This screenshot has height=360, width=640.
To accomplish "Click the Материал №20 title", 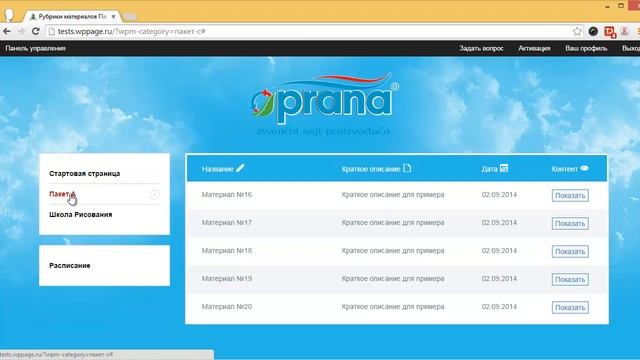I will [x=227, y=307].
